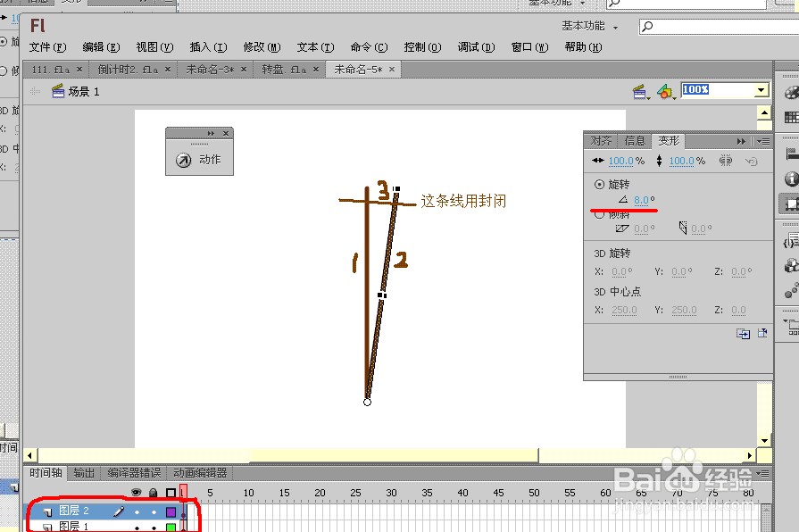Viewport: 799px width, 532px height.
Task: Open the color panel icon on right dock
Action: tap(790, 92)
